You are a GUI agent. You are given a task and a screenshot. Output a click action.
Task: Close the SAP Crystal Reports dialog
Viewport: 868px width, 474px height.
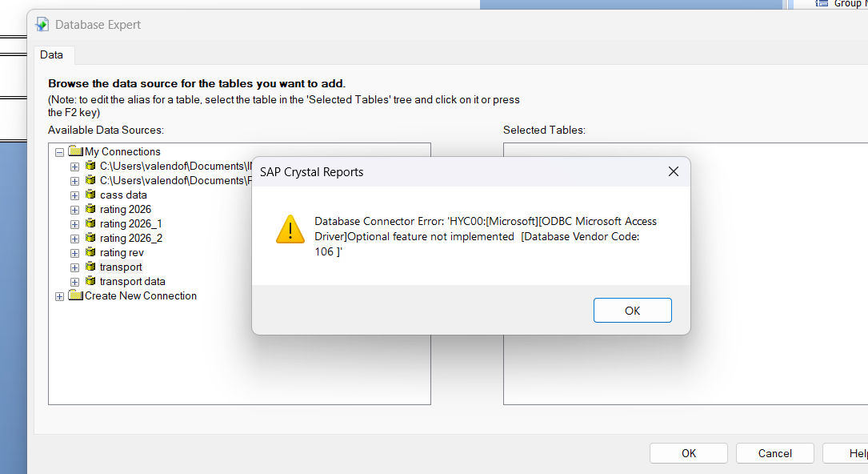coord(673,171)
